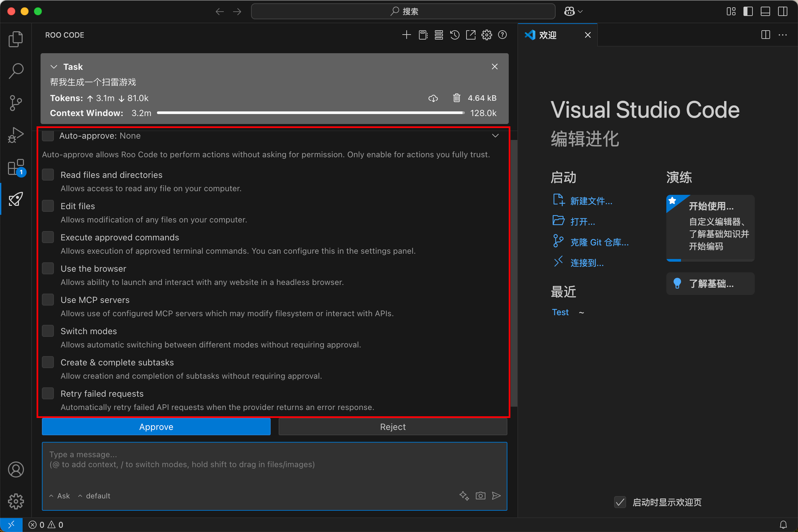
Task: Enable Read files and directories
Action: click(x=48, y=175)
